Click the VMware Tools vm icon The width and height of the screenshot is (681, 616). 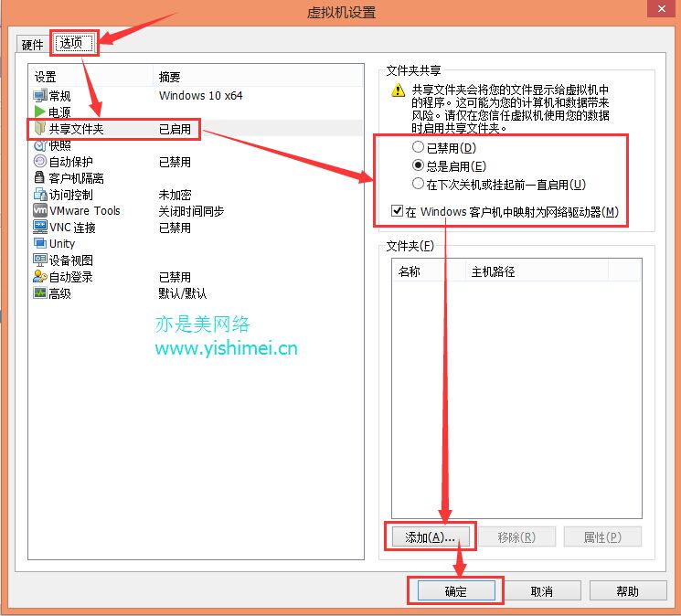(x=40, y=210)
